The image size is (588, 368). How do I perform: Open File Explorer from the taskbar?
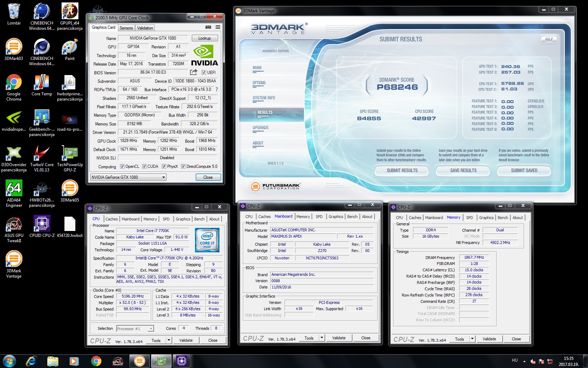(52, 361)
